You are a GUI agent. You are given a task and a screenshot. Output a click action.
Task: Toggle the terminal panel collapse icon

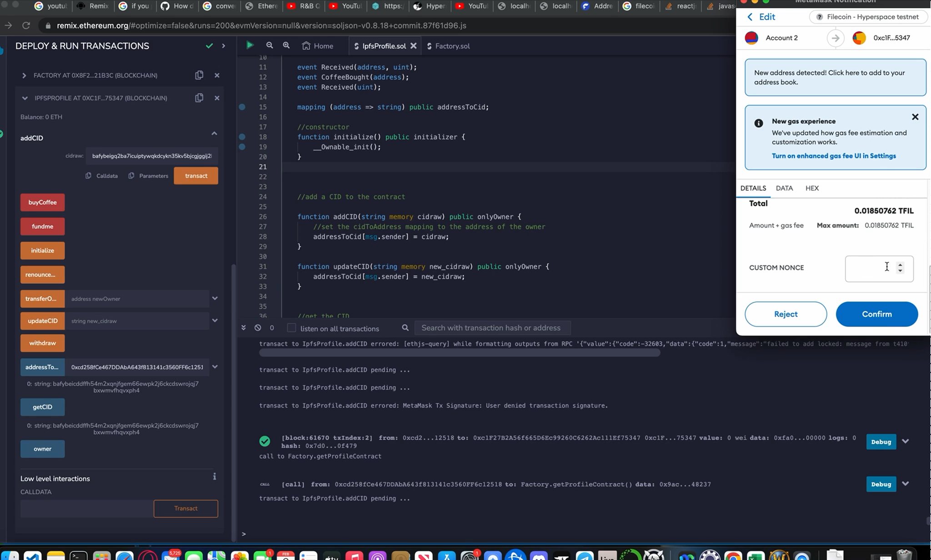[244, 328]
